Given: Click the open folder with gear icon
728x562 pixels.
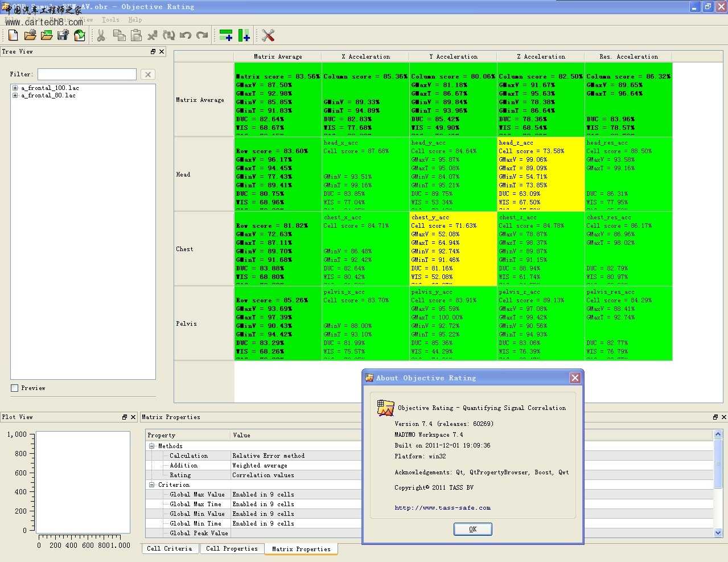Looking at the screenshot, I should 30,35.
